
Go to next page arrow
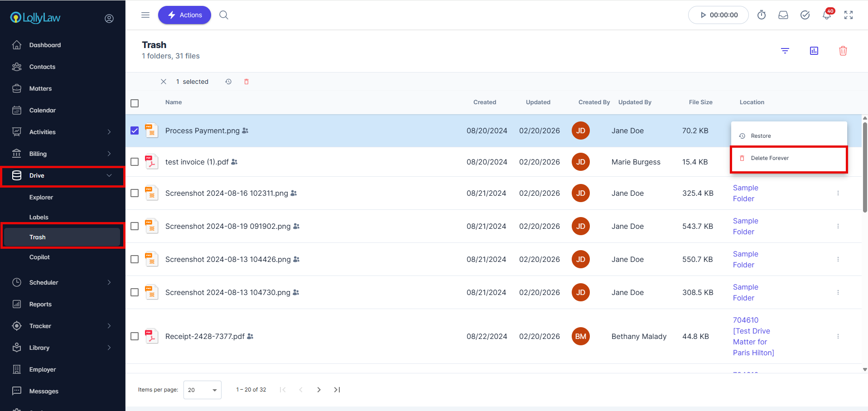pyautogui.click(x=319, y=390)
